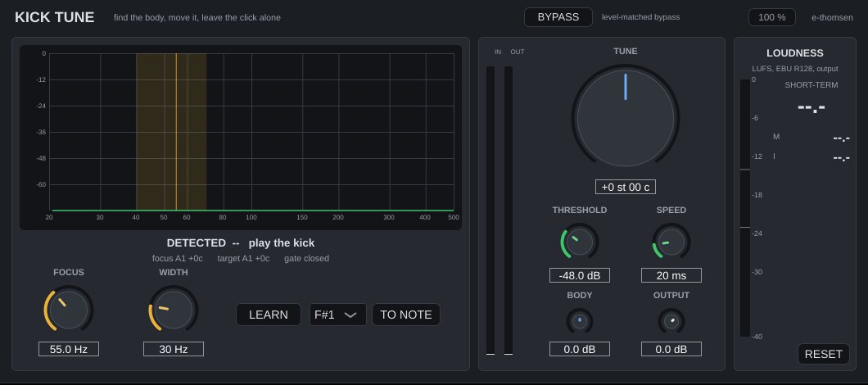Screen dimensions: 868x385
Task: Click the -36 label on dB axis
Action: (41, 133)
